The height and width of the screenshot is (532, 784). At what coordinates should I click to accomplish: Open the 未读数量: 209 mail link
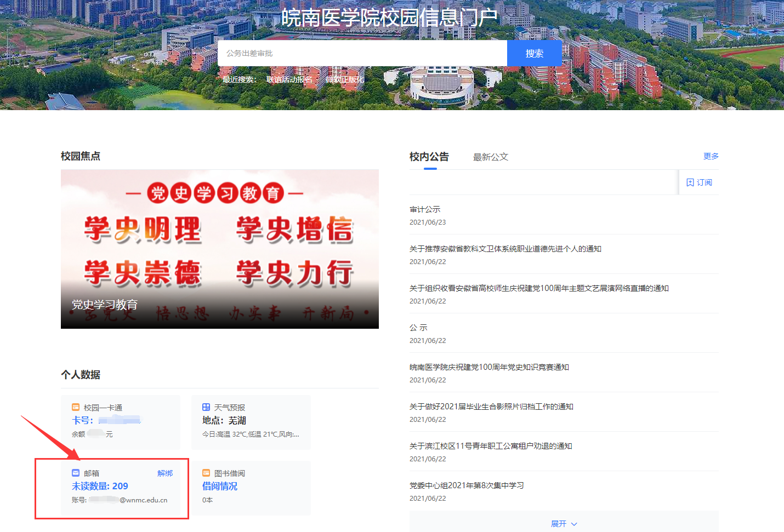[100, 486]
